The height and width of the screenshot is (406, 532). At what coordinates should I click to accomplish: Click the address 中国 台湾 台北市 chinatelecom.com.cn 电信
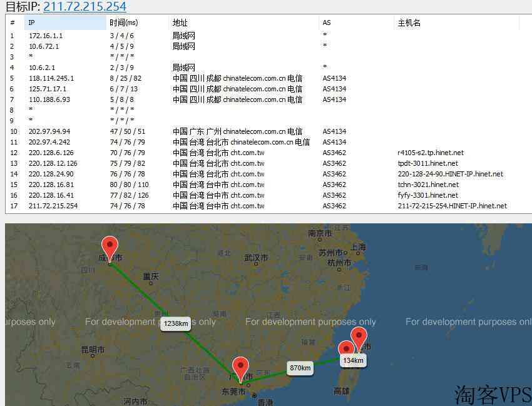pos(241,142)
